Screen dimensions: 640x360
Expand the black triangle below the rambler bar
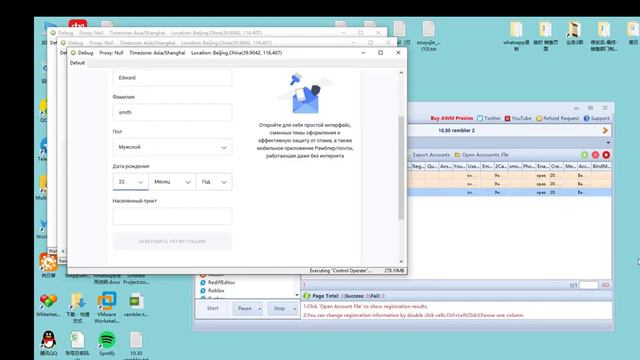(608, 143)
